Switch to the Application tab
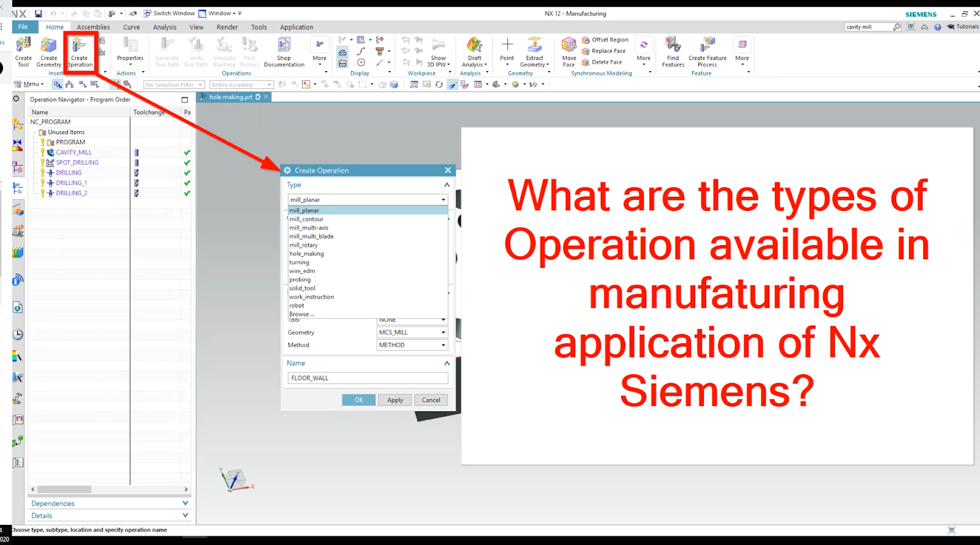980x545 pixels. click(x=296, y=27)
